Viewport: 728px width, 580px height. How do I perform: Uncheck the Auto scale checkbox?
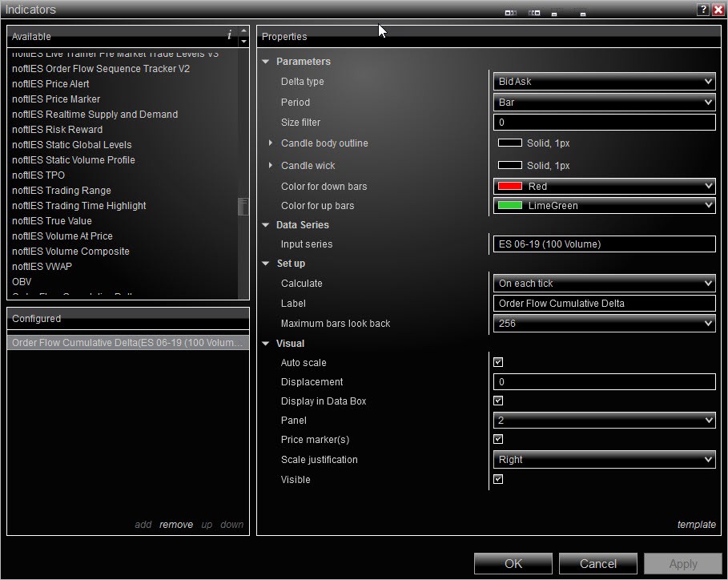[498, 363]
